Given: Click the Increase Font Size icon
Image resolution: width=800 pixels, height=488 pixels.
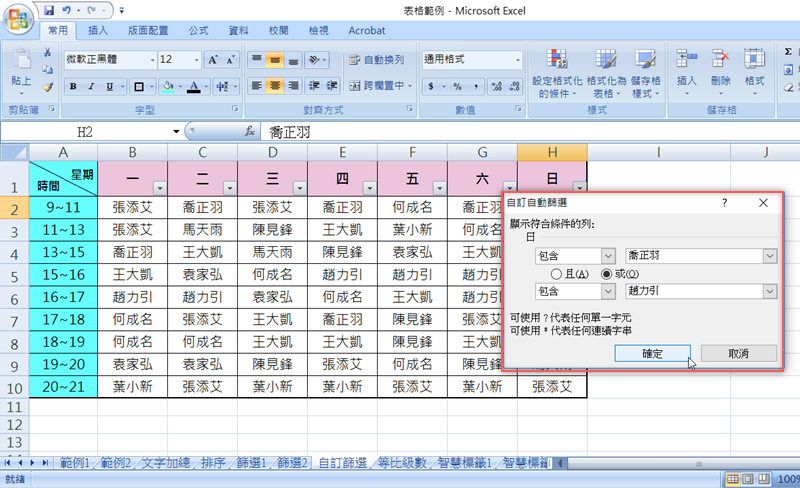Looking at the screenshot, I should pyautogui.click(x=213, y=60).
